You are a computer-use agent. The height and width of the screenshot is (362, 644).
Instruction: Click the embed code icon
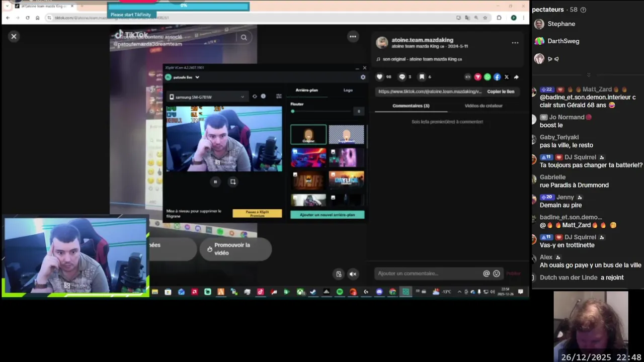(x=468, y=77)
